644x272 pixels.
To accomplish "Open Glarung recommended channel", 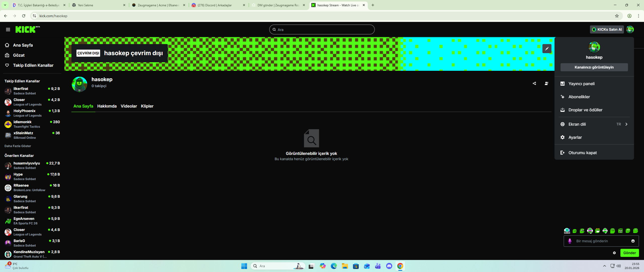I will (x=32, y=199).
